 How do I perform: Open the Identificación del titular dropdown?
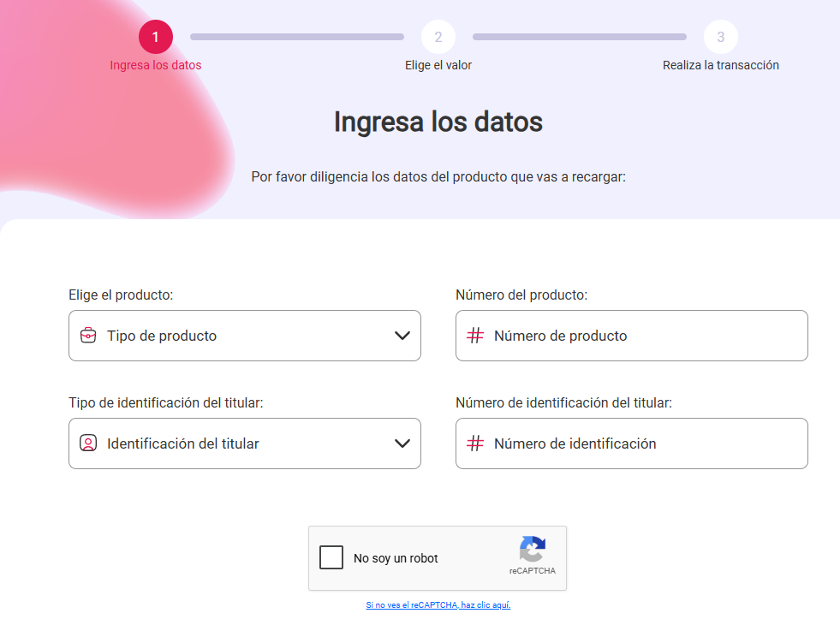click(x=245, y=443)
